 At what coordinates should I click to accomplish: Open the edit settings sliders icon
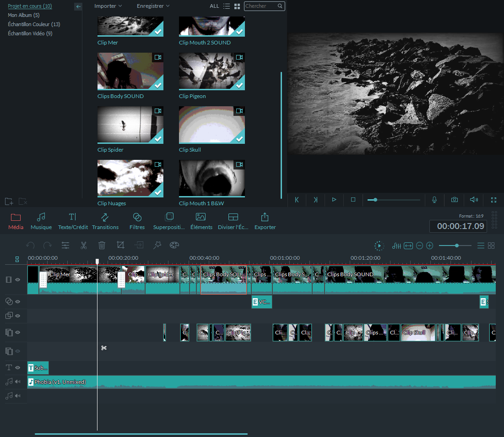point(65,246)
